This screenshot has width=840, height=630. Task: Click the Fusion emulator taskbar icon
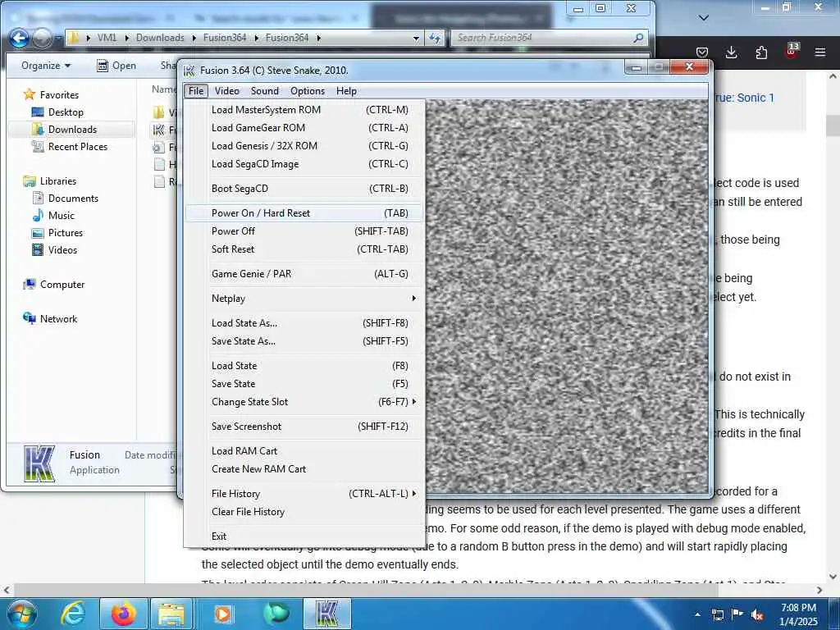click(327, 614)
